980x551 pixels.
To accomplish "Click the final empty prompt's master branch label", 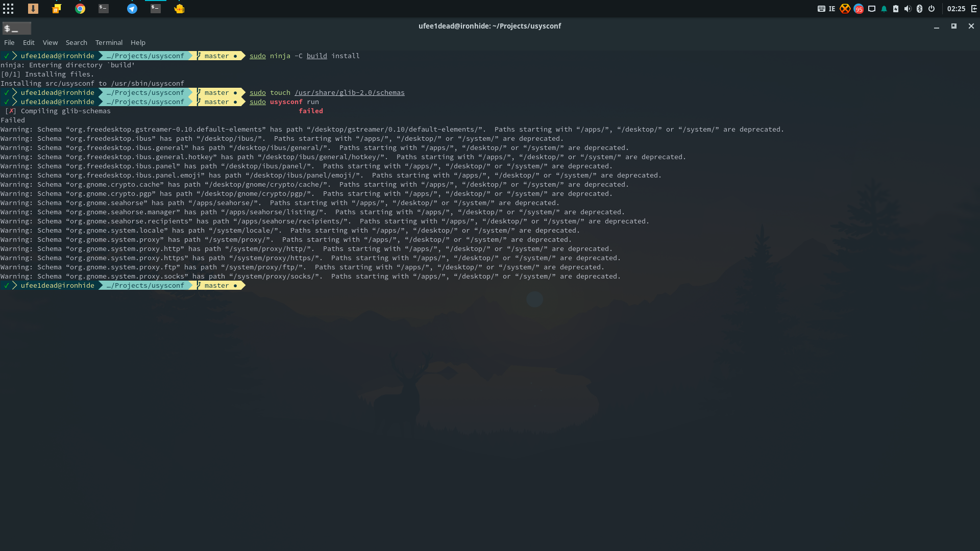I will pos(217,285).
